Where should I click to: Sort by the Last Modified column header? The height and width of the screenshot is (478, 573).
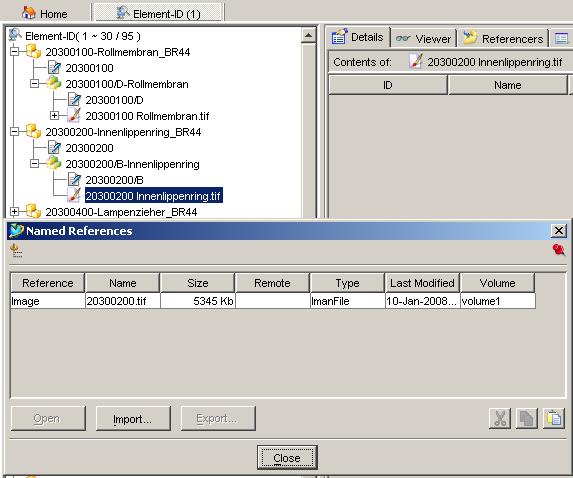coord(422,283)
